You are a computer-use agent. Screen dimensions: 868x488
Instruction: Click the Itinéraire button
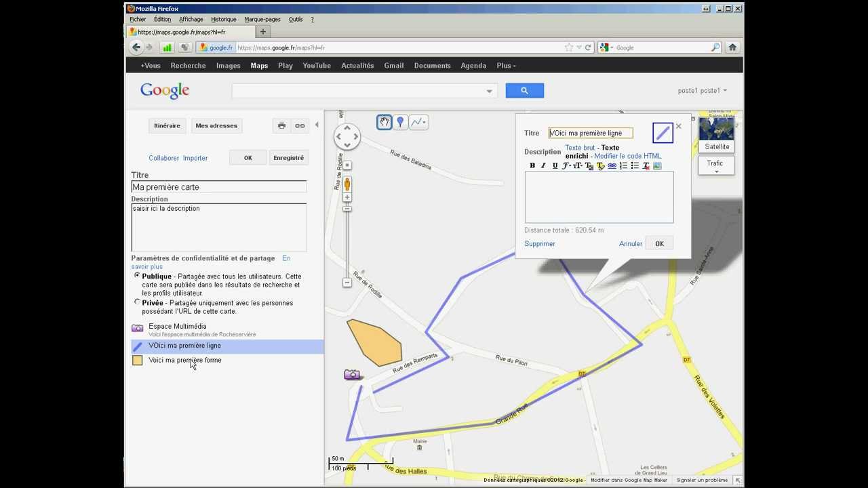pos(167,125)
